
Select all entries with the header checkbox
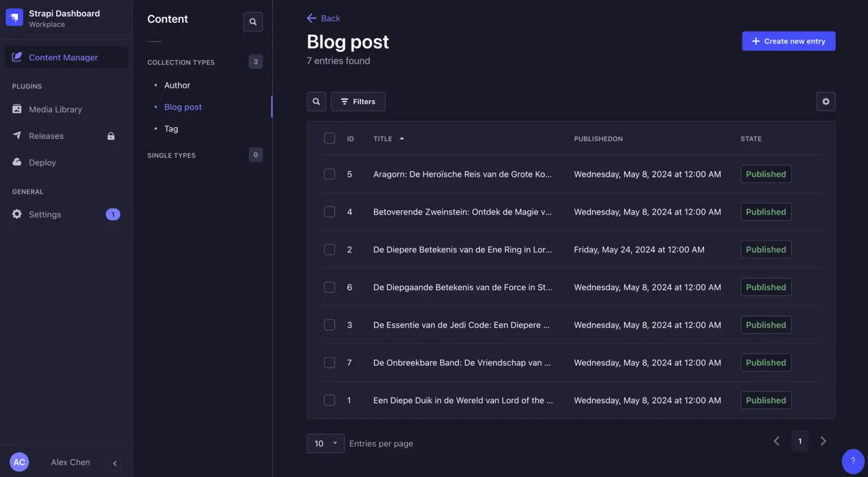coord(329,138)
